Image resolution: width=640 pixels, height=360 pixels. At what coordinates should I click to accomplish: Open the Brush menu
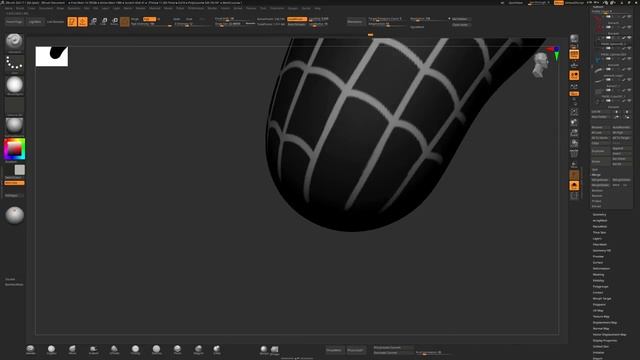coord(20,8)
